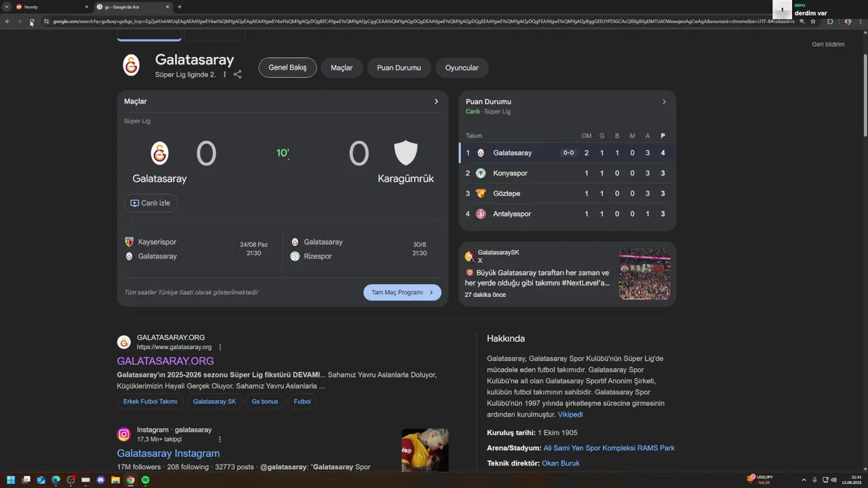Open the tab search dropdown in Chrome
The image size is (868, 488).
(7, 7)
